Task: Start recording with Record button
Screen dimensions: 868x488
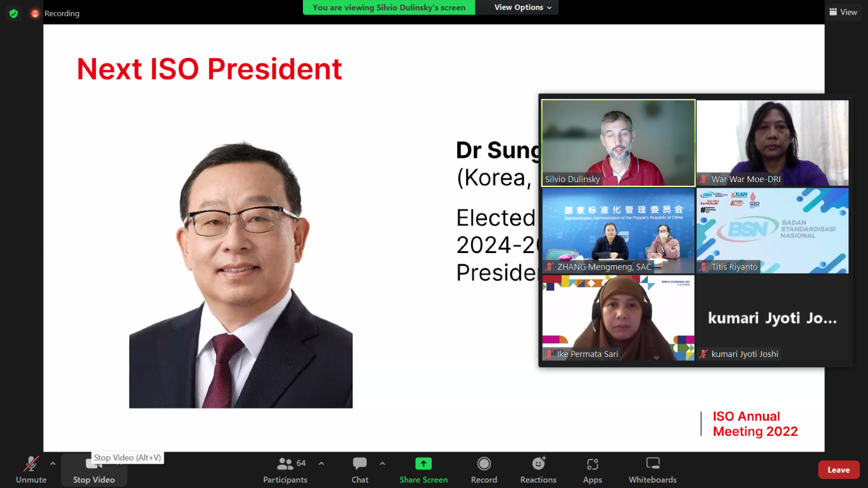Action: click(x=484, y=470)
